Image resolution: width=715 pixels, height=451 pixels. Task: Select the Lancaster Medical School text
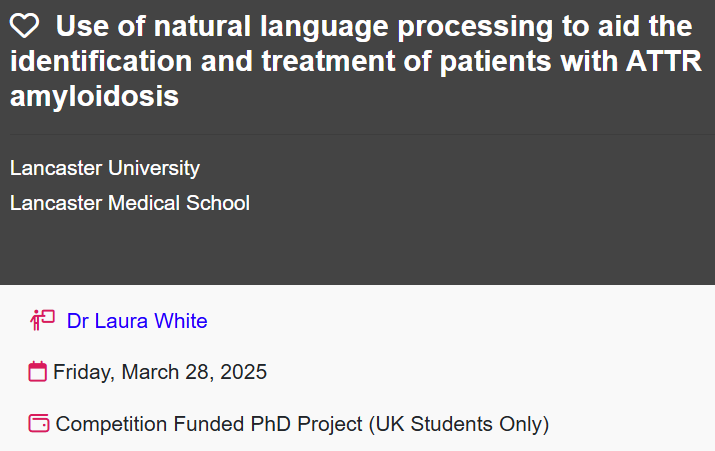(130, 203)
